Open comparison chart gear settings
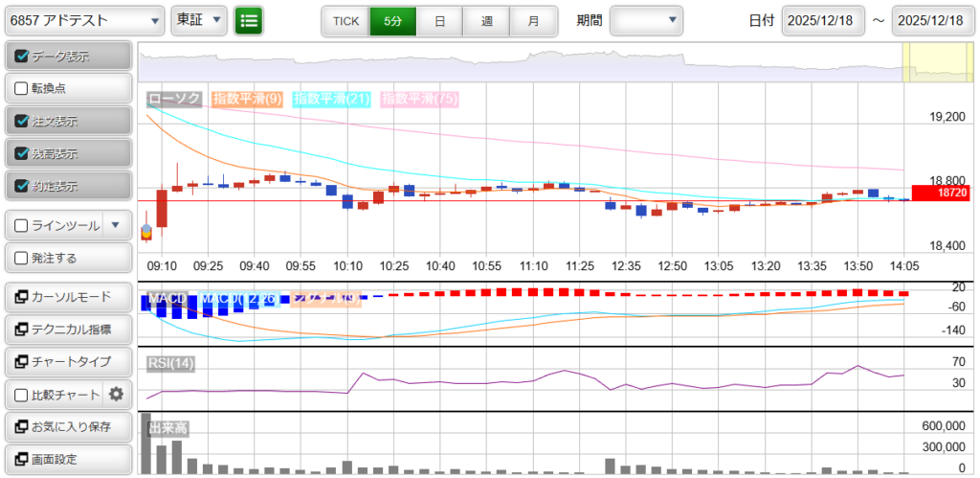 click(x=117, y=394)
